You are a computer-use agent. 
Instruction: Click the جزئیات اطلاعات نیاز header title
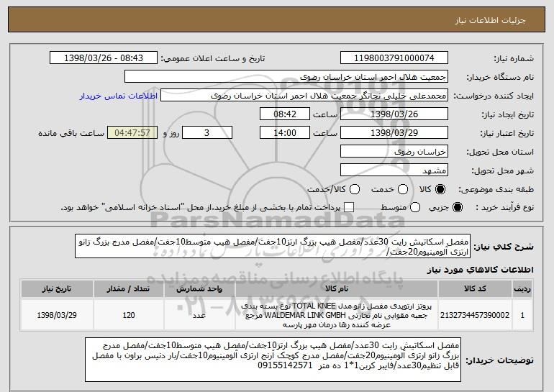pos(490,20)
